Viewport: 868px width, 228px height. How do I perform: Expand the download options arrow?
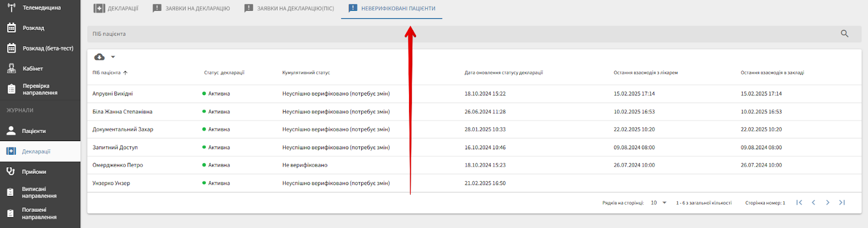(113, 57)
